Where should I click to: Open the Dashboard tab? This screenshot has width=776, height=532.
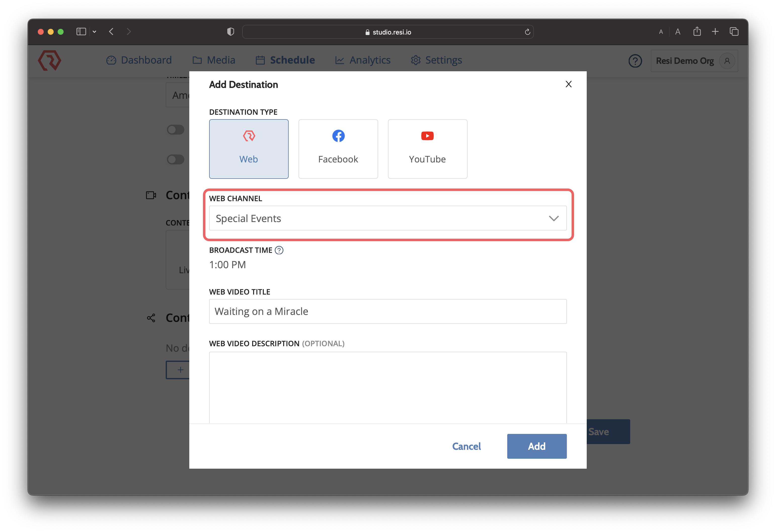139,60
